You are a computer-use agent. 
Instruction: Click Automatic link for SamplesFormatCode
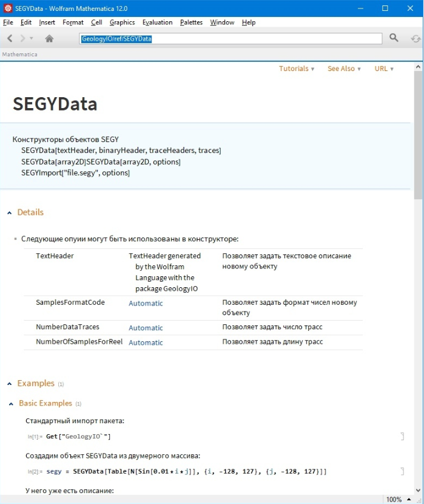(146, 303)
